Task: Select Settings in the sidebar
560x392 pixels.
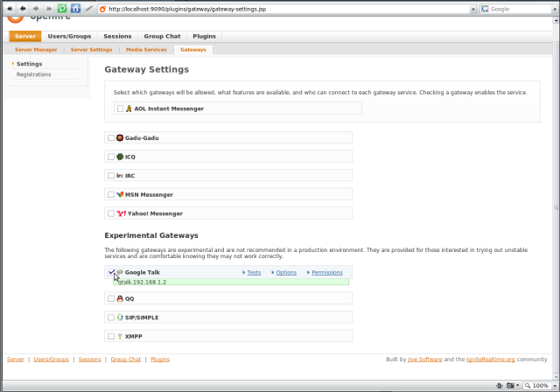Action: pyautogui.click(x=29, y=64)
